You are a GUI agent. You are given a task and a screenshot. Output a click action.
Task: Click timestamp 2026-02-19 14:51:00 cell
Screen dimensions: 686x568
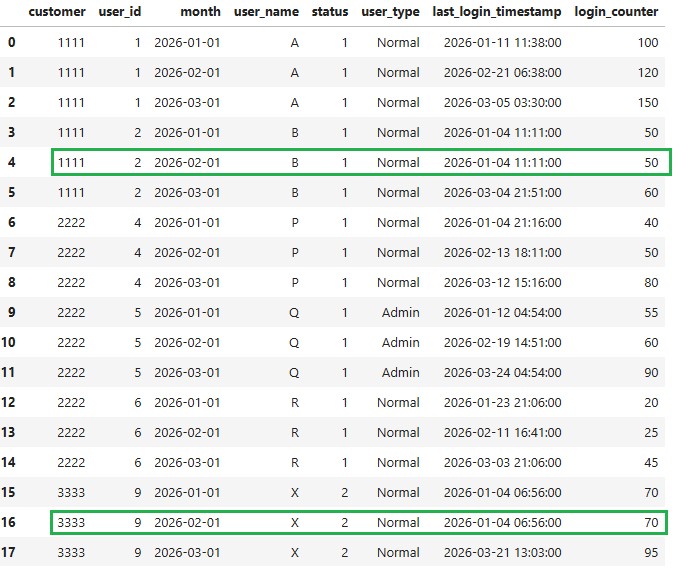[x=502, y=342]
